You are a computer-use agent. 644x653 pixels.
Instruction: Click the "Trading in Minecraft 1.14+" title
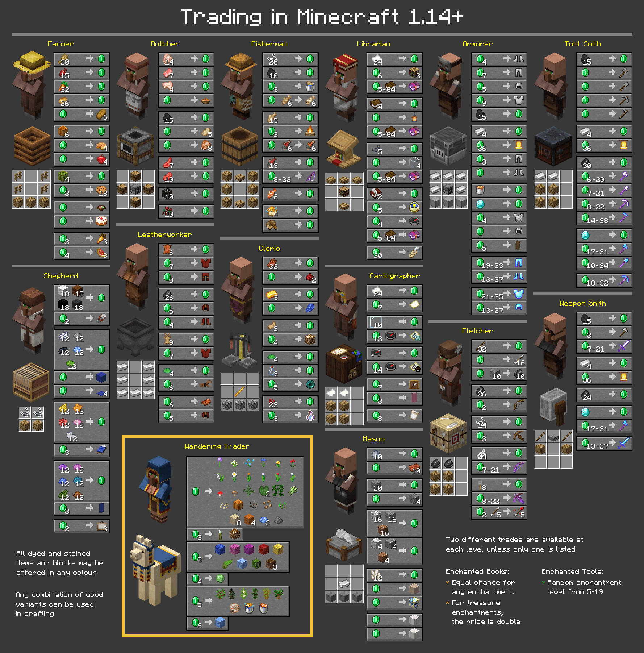coord(322,17)
